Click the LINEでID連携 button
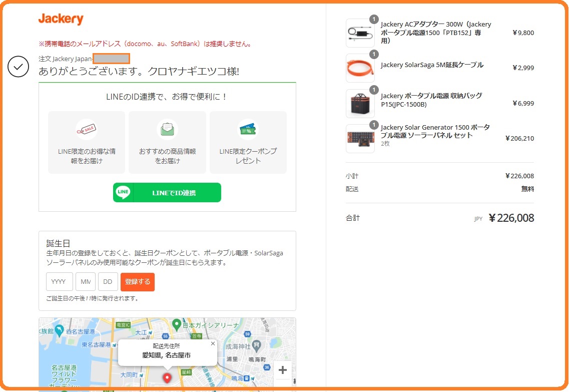The width and height of the screenshot is (570, 392). (167, 192)
